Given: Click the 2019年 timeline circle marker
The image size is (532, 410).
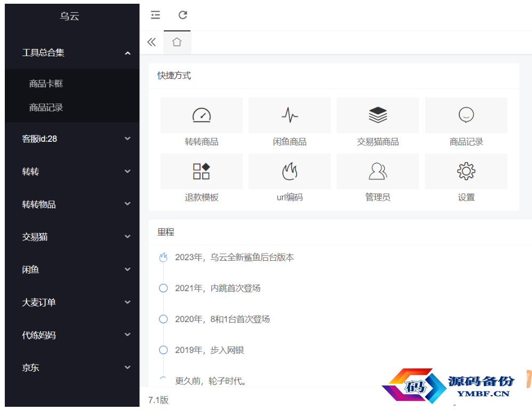Looking at the screenshot, I should [163, 350].
